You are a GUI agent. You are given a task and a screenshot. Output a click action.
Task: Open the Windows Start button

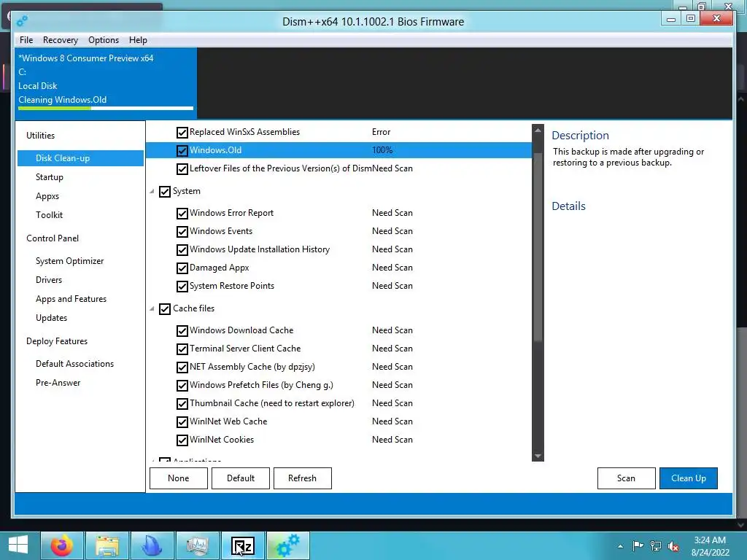click(18, 545)
